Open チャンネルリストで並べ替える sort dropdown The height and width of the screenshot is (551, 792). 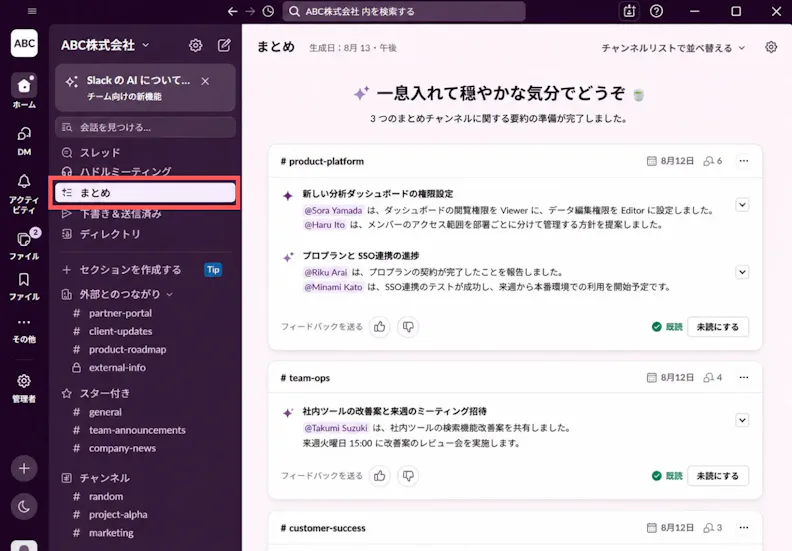[673, 48]
